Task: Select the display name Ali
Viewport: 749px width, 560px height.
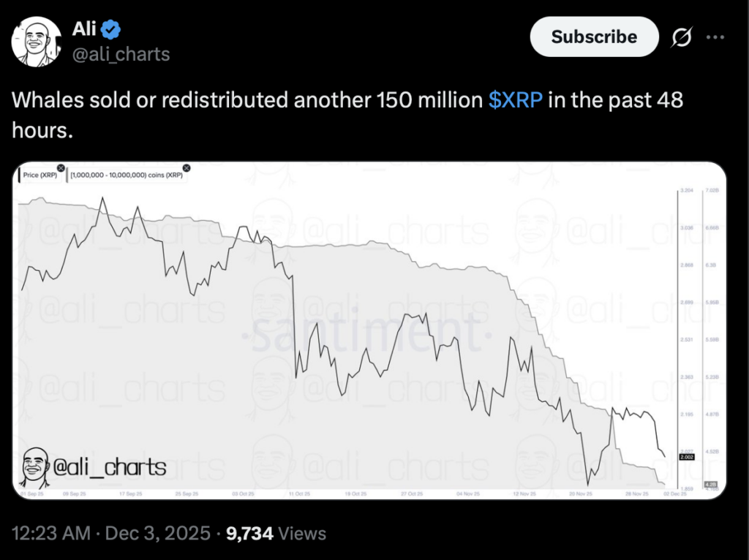Action: pos(82,29)
